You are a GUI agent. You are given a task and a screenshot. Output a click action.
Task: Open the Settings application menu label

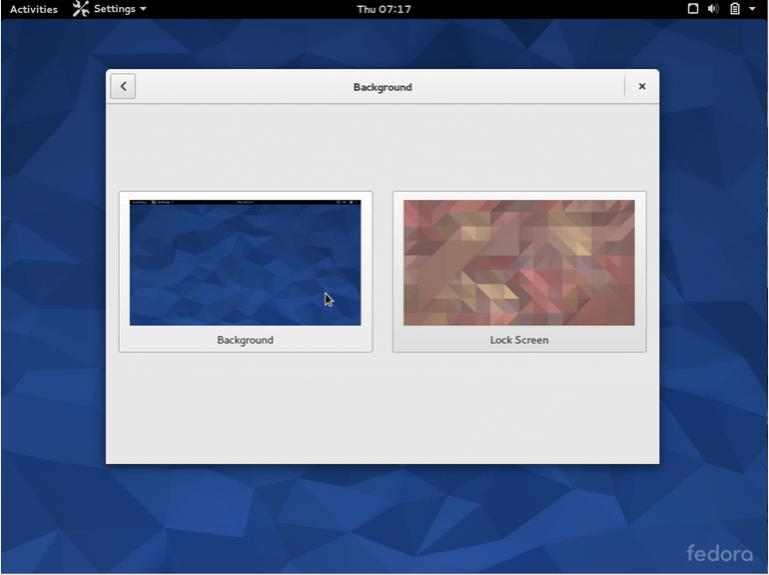114,9
